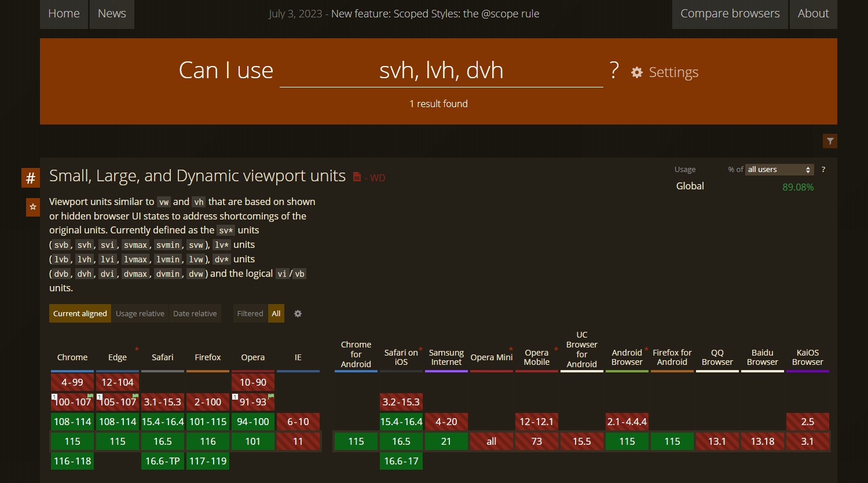Open the 'all users' usage dropdown
The image size is (868, 483).
click(779, 169)
